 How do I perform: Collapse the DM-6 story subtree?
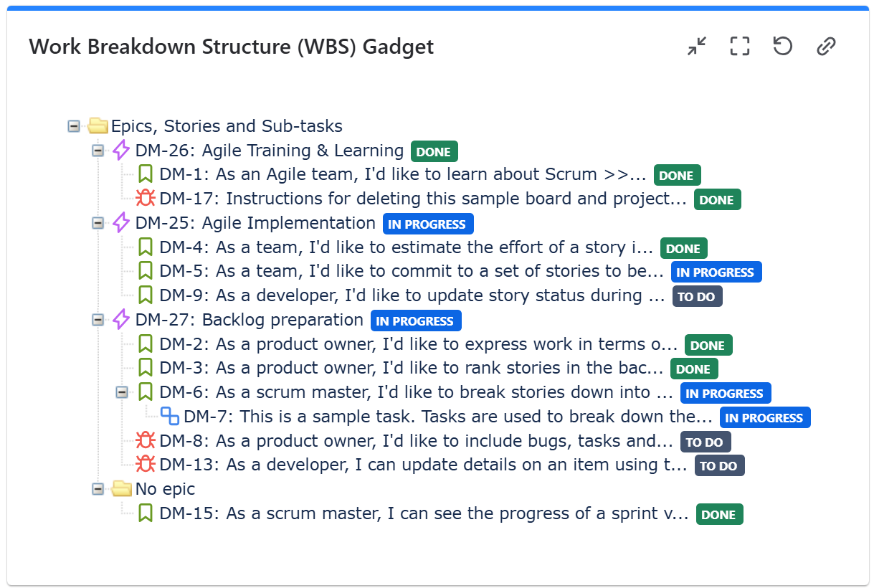121,392
